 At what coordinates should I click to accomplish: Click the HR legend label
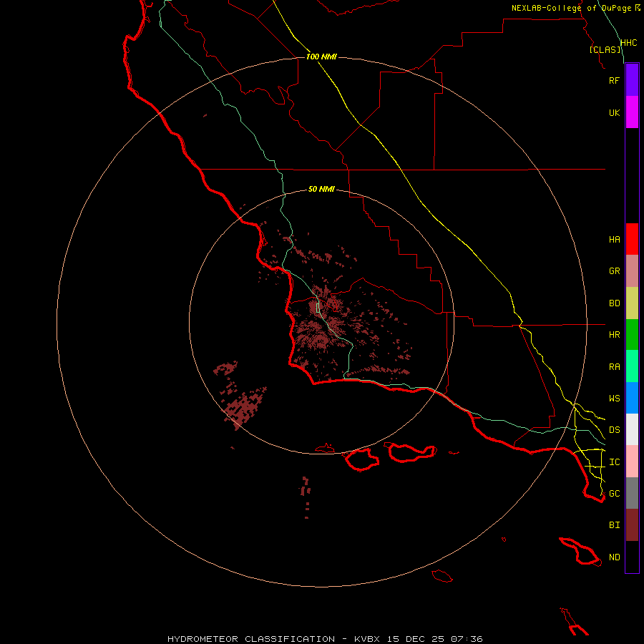click(614, 335)
